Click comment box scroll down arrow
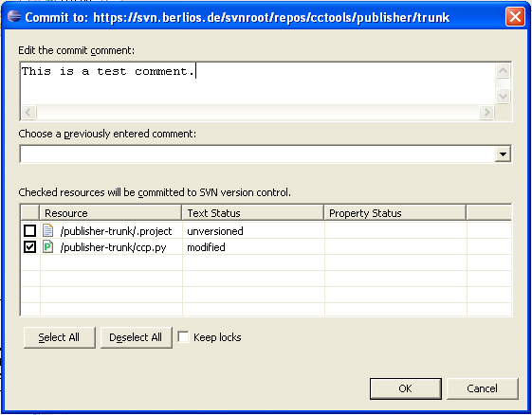This screenshot has width=532, height=415. (503, 97)
